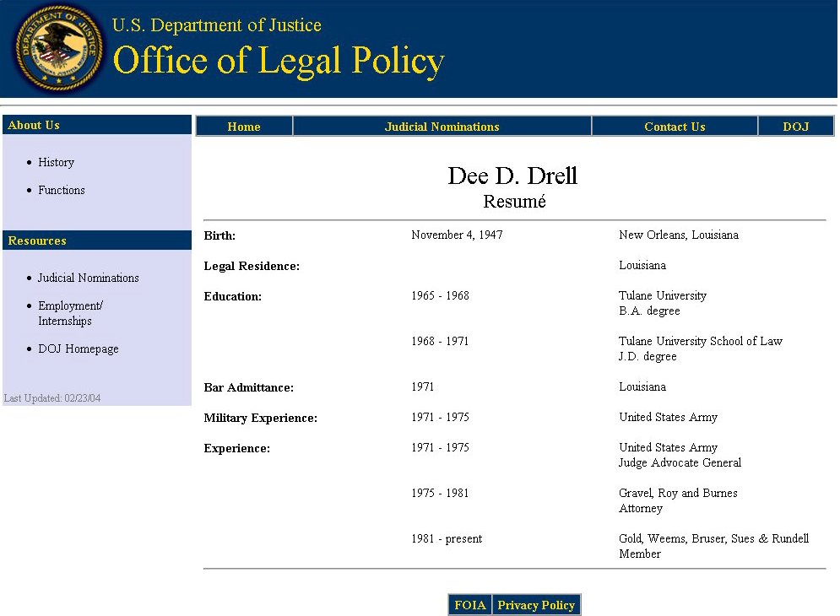Click the Experience: row label
The image size is (840, 616).
(x=236, y=448)
